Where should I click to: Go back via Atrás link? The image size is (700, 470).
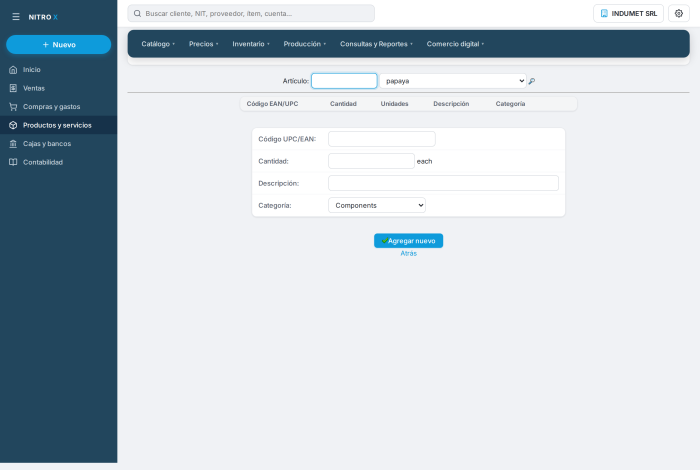point(408,254)
